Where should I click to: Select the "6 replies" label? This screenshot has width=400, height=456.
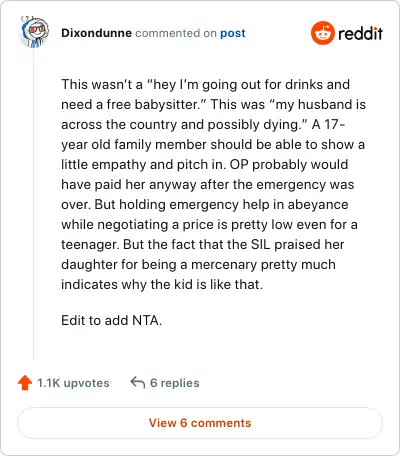pos(175,383)
